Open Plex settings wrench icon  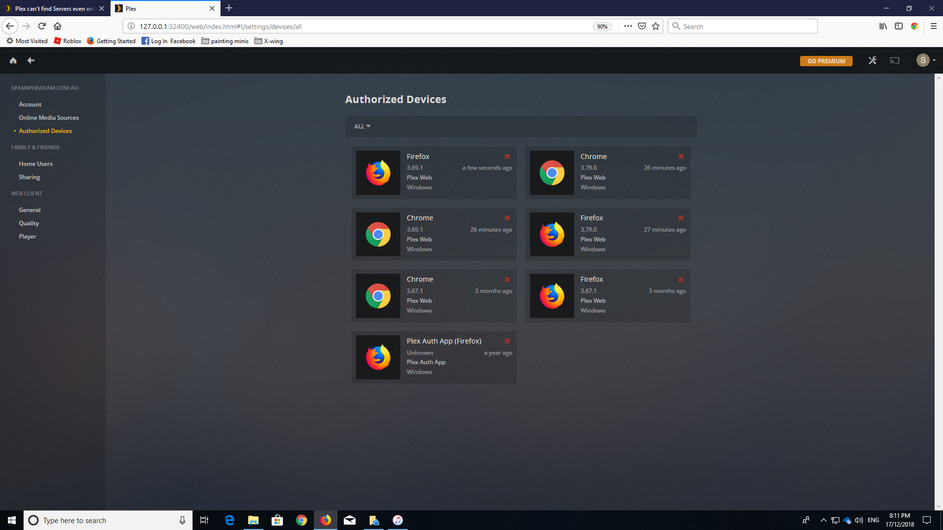tap(872, 61)
